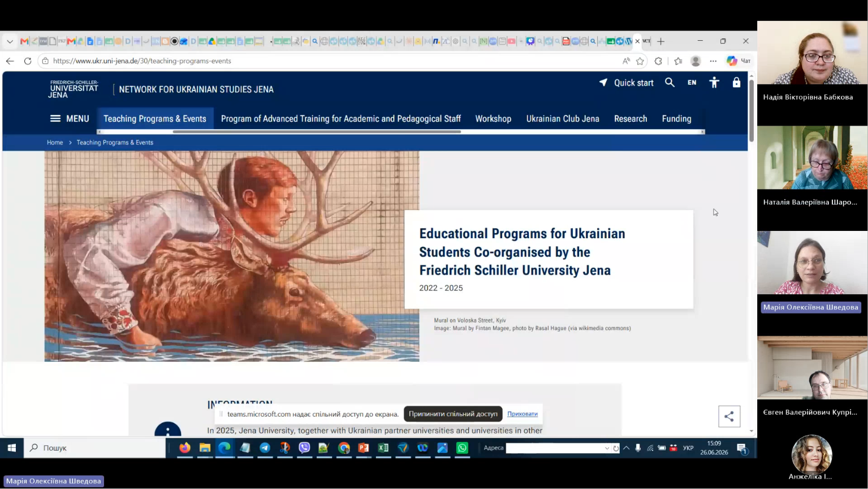Open the favorites list icon

[x=678, y=61]
